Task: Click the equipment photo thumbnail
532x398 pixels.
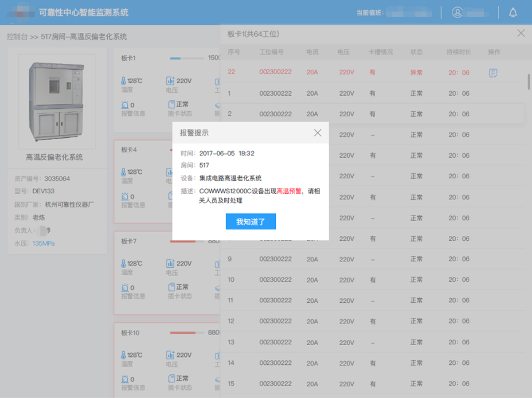Action: click(57, 101)
